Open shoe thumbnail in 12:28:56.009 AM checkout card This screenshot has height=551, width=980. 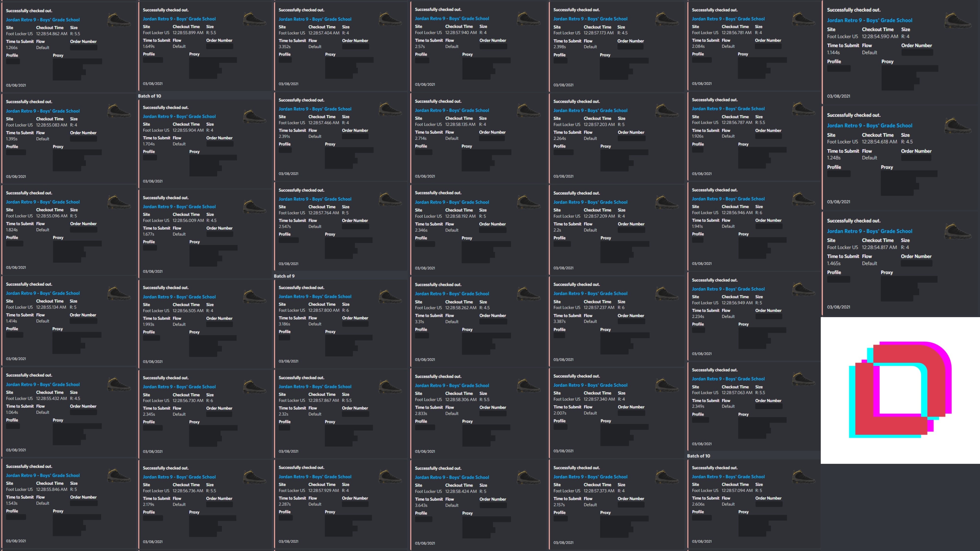click(255, 207)
